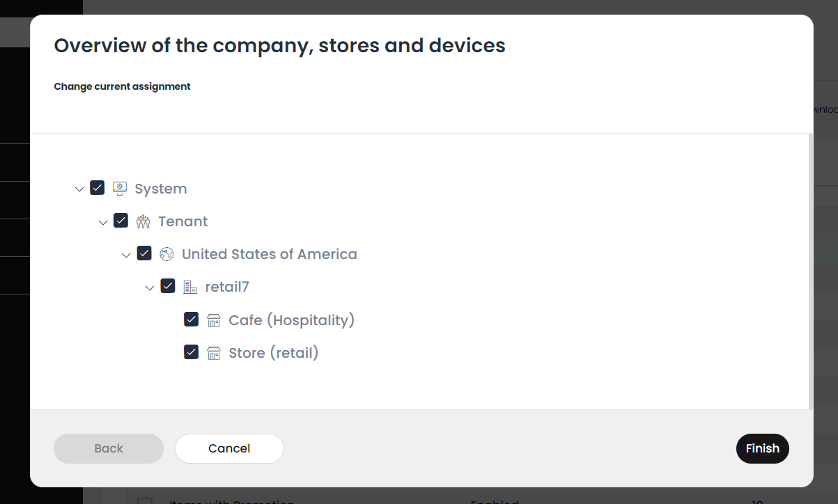The image size is (838, 504).
Task: Select the Store (retail) tree label
Action: pos(274,353)
